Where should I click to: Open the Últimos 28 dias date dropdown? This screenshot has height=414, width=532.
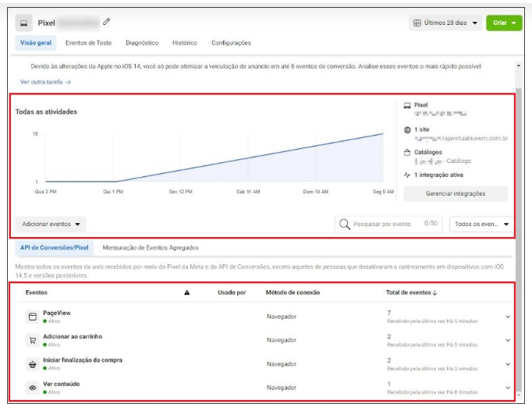point(445,23)
